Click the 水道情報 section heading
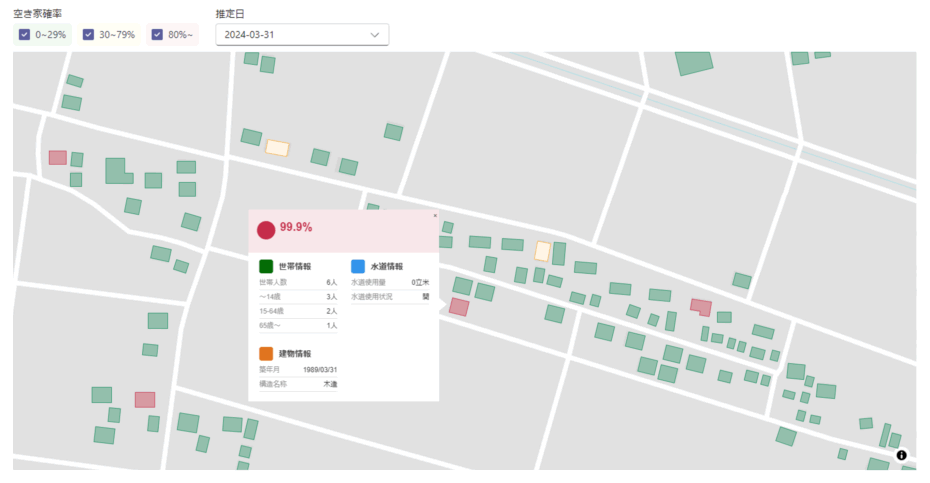The height and width of the screenshot is (483, 930). click(386, 267)
